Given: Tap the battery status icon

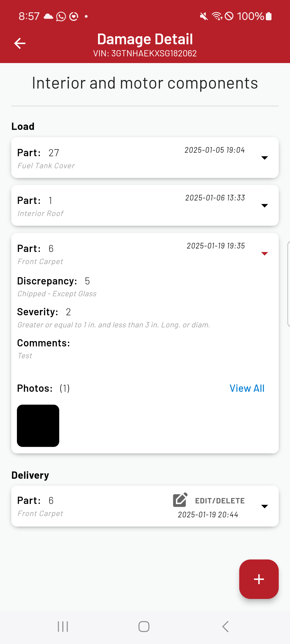Looking at the screenshot, I should click(x=269, y=16).
